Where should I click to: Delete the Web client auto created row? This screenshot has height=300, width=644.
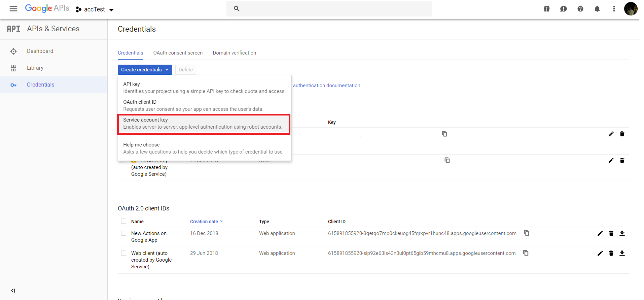tap(611, 253)
